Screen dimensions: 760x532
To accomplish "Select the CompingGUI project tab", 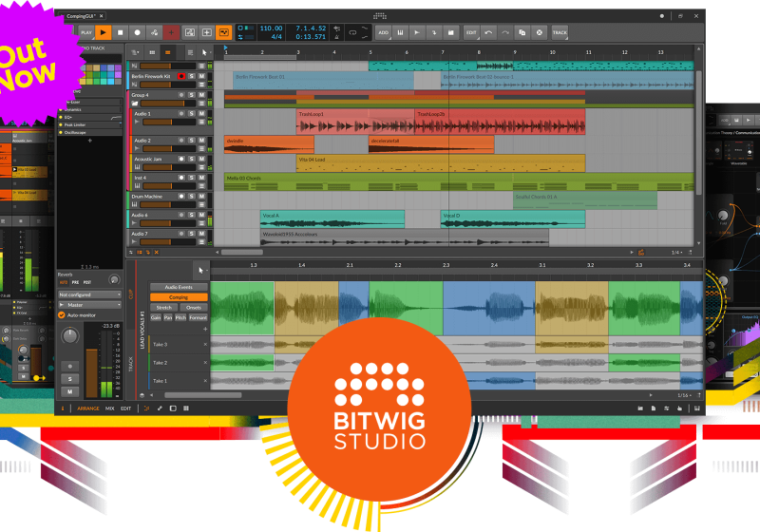I will 81,16.
